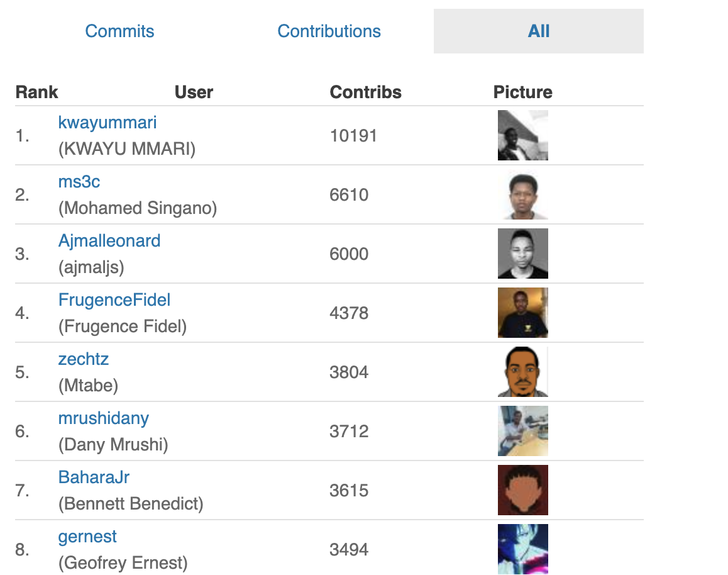Open mrushidany's profile link

pos(104,418)
